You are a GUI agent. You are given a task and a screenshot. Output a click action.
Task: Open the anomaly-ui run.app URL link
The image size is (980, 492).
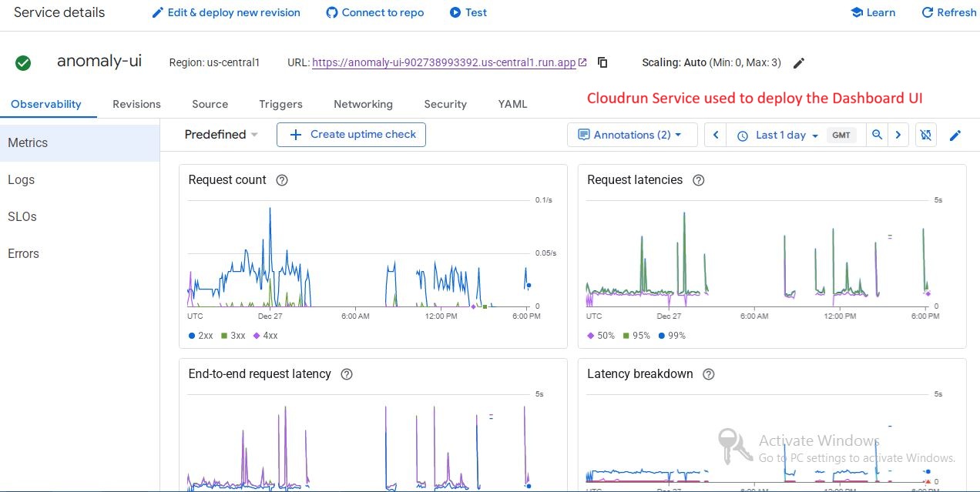click(x=444, y=63)
